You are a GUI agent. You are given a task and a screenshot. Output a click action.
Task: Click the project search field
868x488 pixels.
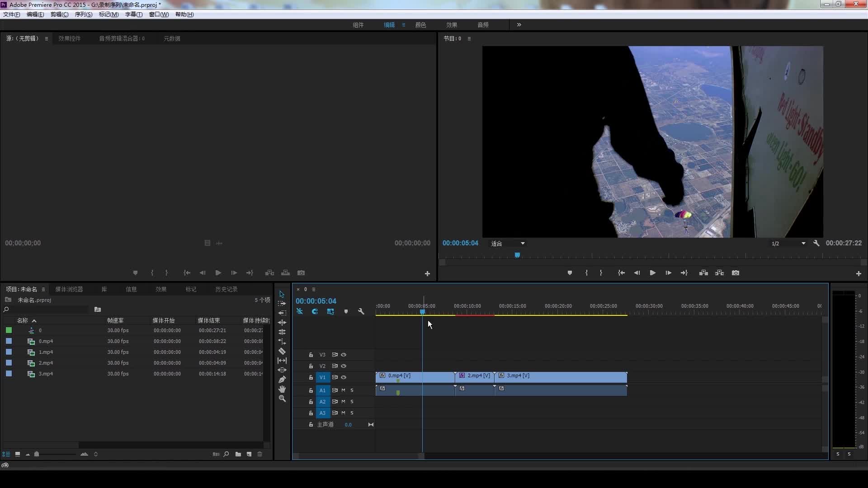(x=50, y=310)
